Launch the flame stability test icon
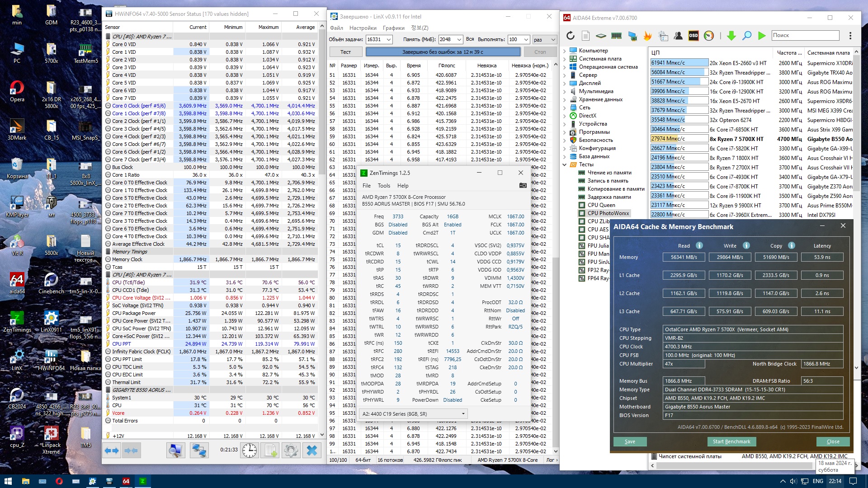The height and width of the screenshot is (488, 868). tap(647, 36)
